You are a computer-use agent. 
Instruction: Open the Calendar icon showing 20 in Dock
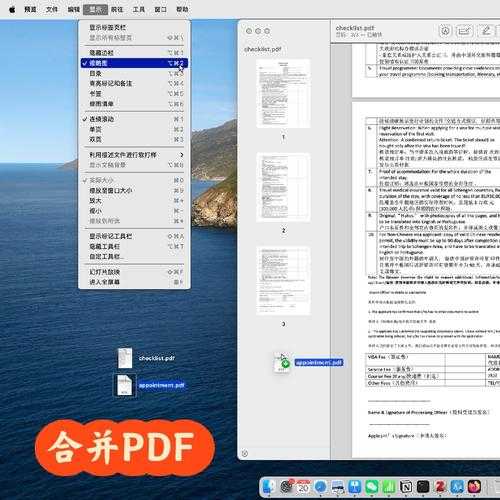(x=303, y=487)
